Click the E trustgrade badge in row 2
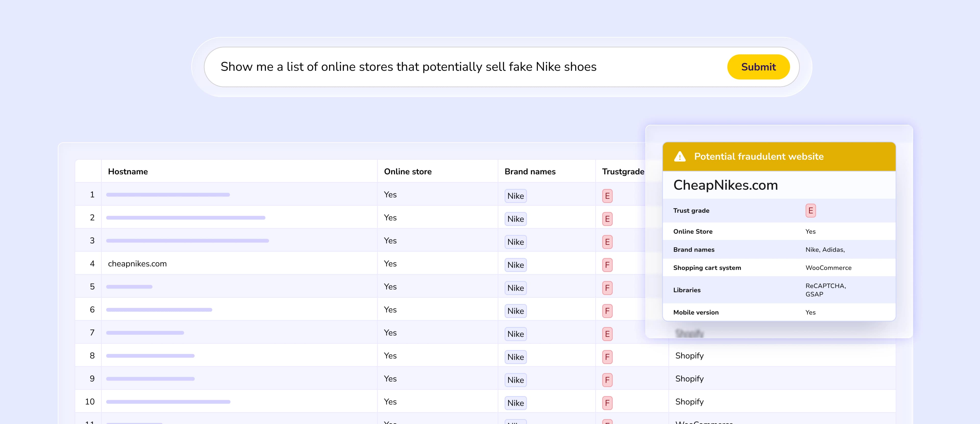Viewport: 980px width, 424px height. pyautogui.click(x=607, y=219)
